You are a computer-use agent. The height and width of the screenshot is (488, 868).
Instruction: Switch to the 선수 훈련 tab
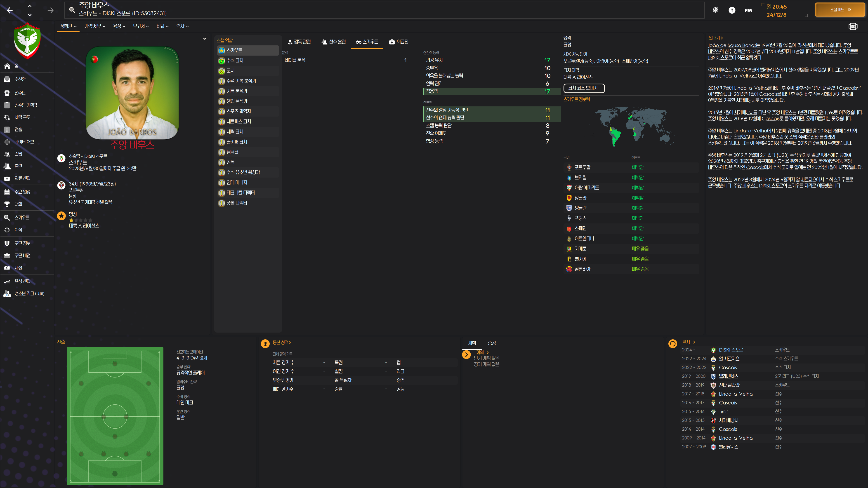pos(334,42)
